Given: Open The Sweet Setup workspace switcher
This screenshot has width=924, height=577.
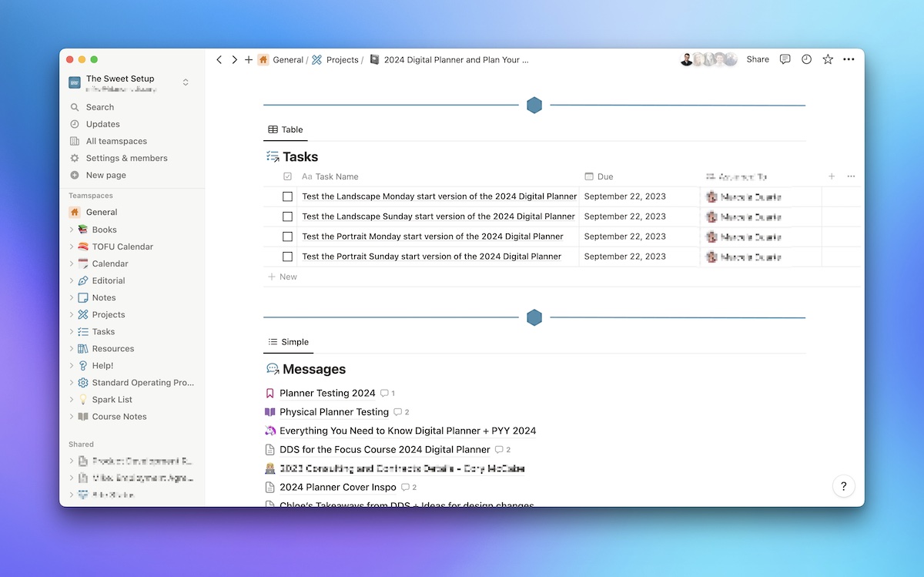Looking at the screenshot, I should pyautogui.click(x=129, y=82).
